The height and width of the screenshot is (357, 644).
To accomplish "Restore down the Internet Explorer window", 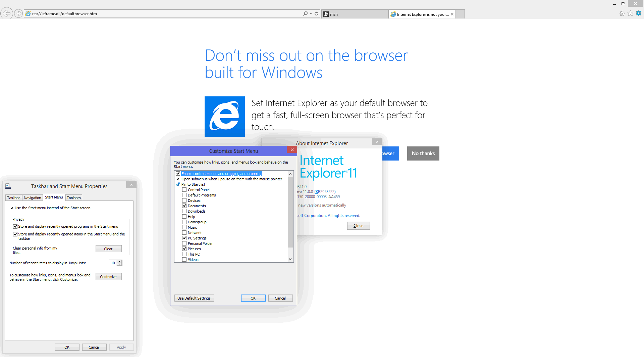I will (623, 3).
